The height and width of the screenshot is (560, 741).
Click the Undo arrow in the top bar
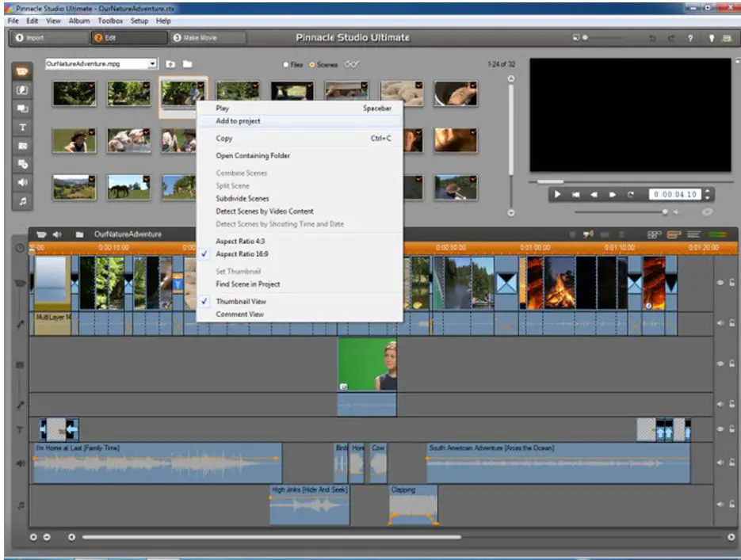click(652, 38)
